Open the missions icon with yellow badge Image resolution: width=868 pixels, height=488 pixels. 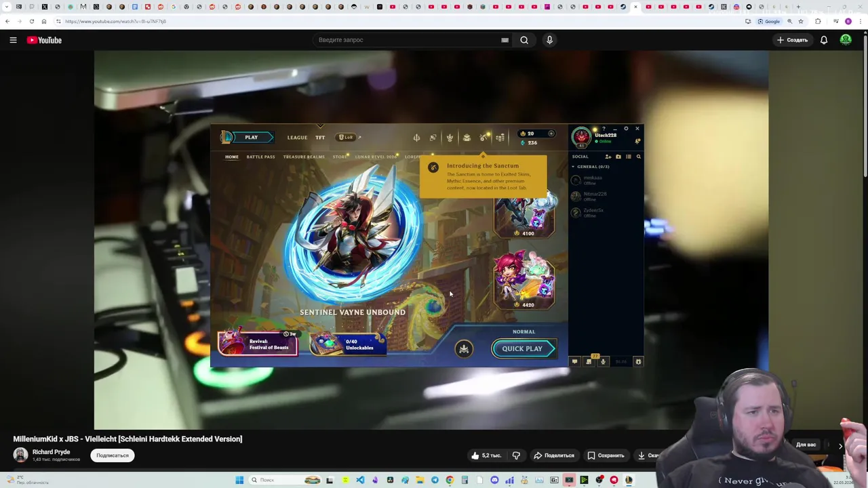pyautogui.click(x=589, y=361)
